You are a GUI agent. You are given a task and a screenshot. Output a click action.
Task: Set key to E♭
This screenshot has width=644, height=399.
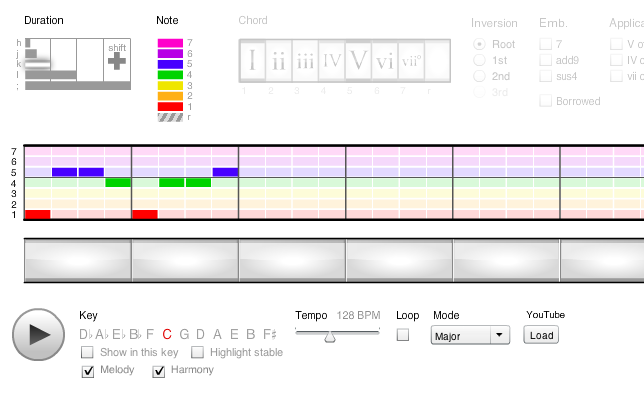(119, 334)
